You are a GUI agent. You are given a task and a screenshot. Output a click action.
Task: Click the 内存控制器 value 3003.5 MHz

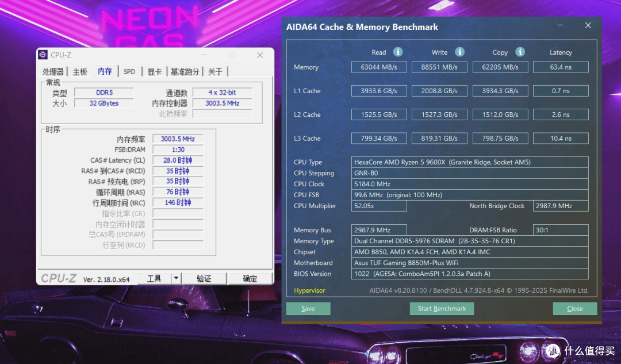coord(222,103)
